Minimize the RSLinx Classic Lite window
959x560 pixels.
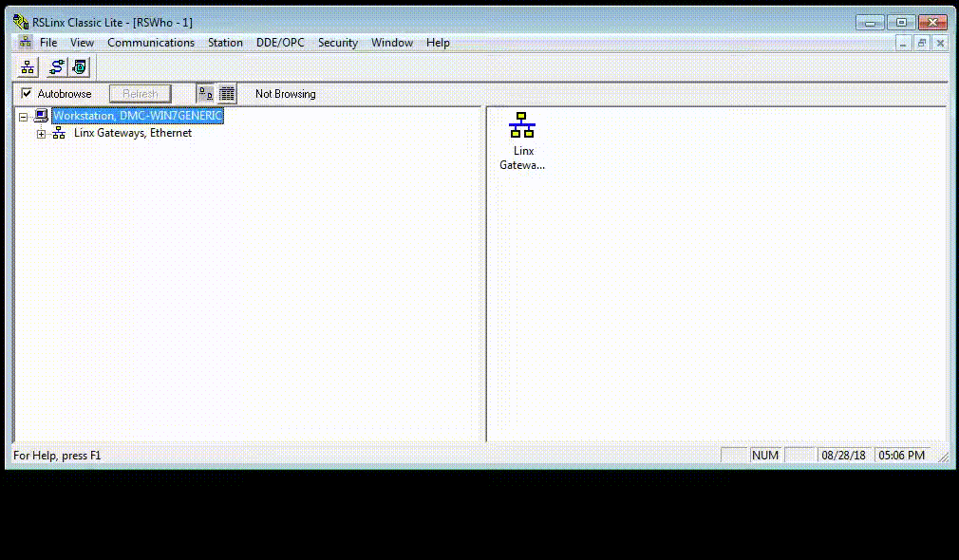[870, 23]
